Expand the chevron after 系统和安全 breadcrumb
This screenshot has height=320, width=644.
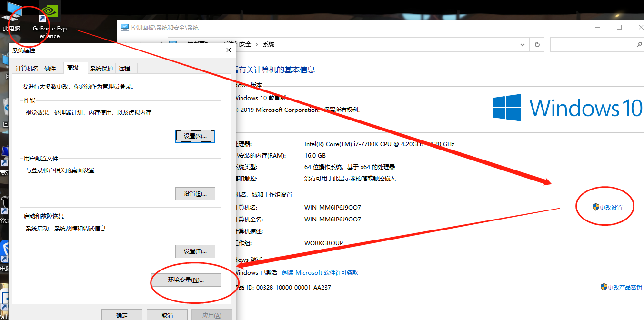pos(257,44)
